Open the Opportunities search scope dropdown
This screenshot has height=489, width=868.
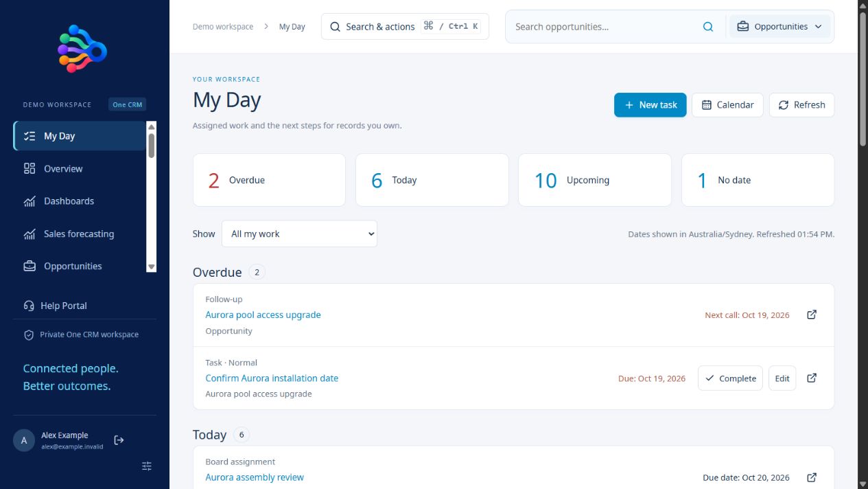click(779, 27)
